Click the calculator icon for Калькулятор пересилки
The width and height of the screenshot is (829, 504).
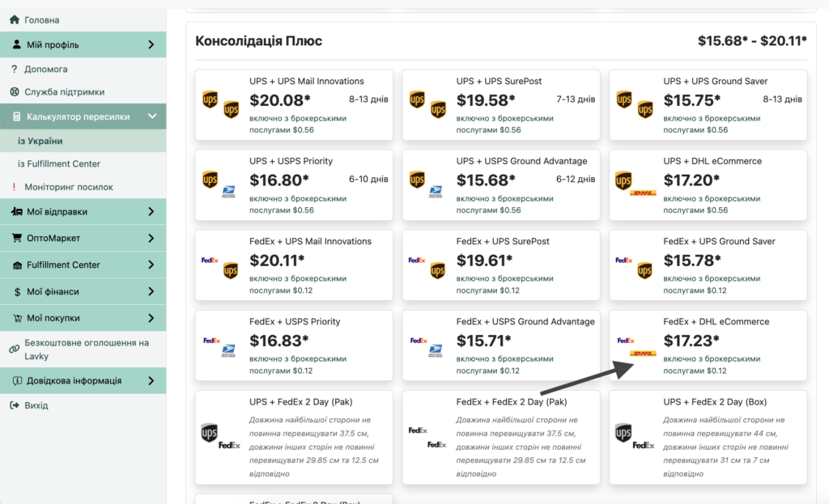(17, 116)
